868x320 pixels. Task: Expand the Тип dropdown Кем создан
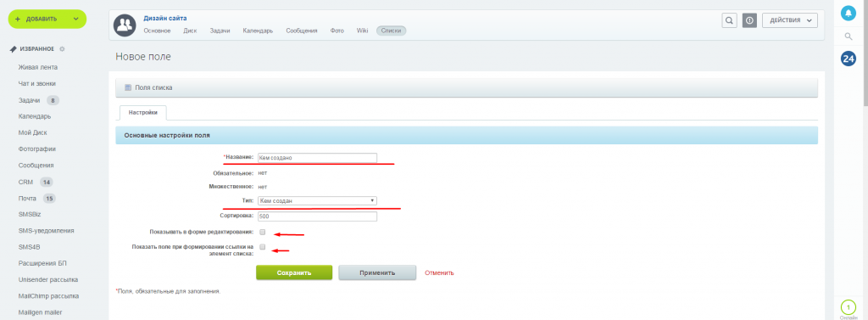pos(317,201)
